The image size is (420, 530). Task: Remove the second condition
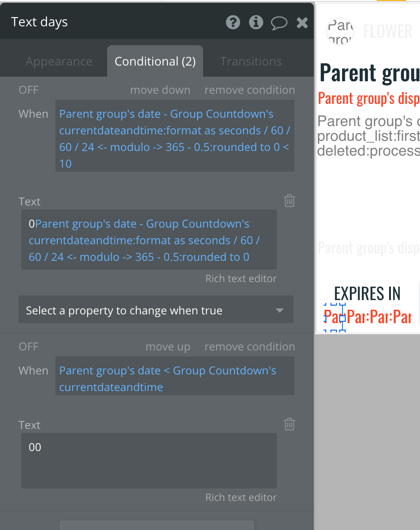[250, 347]
